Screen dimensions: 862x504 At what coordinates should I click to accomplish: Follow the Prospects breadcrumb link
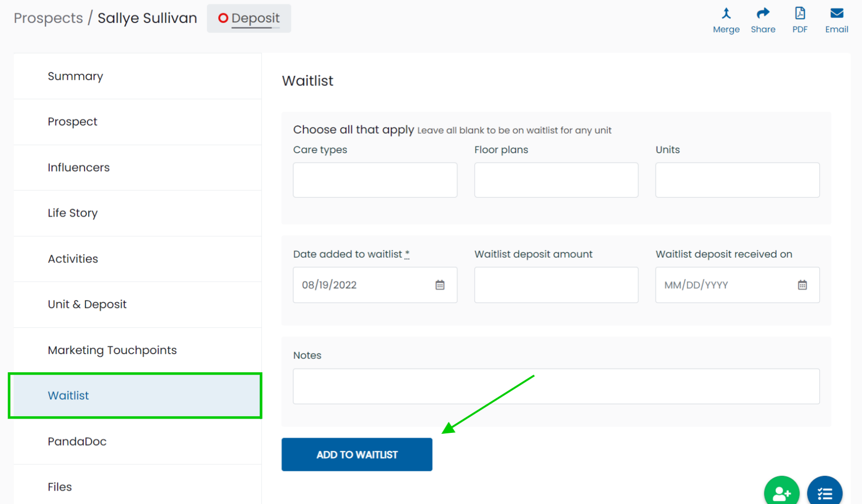point(48,18)
